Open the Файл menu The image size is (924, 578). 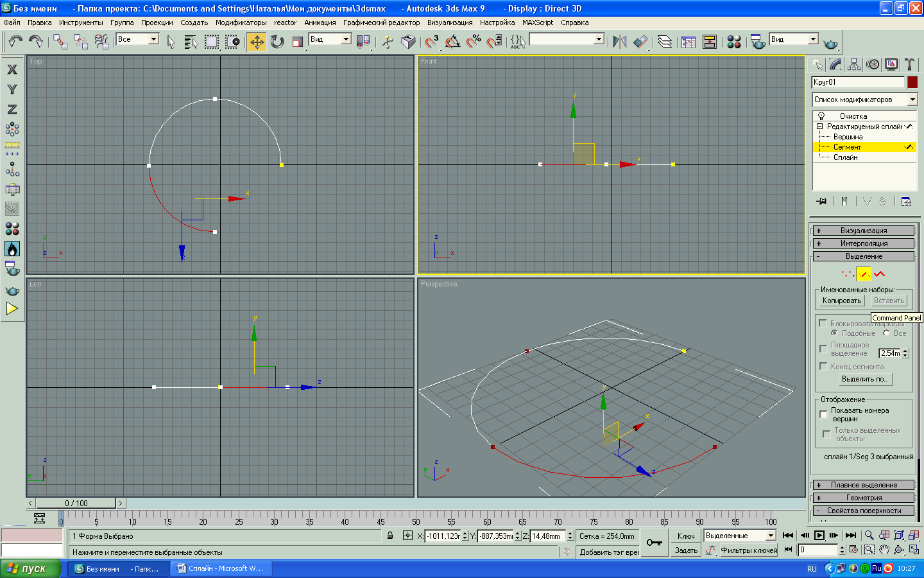pyautogui.click(x=12, y=22)
